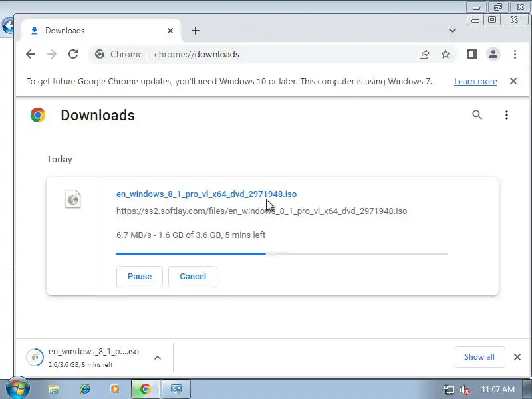
Task: Dismiss the Windows 7 update notice
Action: click(513, 81)
